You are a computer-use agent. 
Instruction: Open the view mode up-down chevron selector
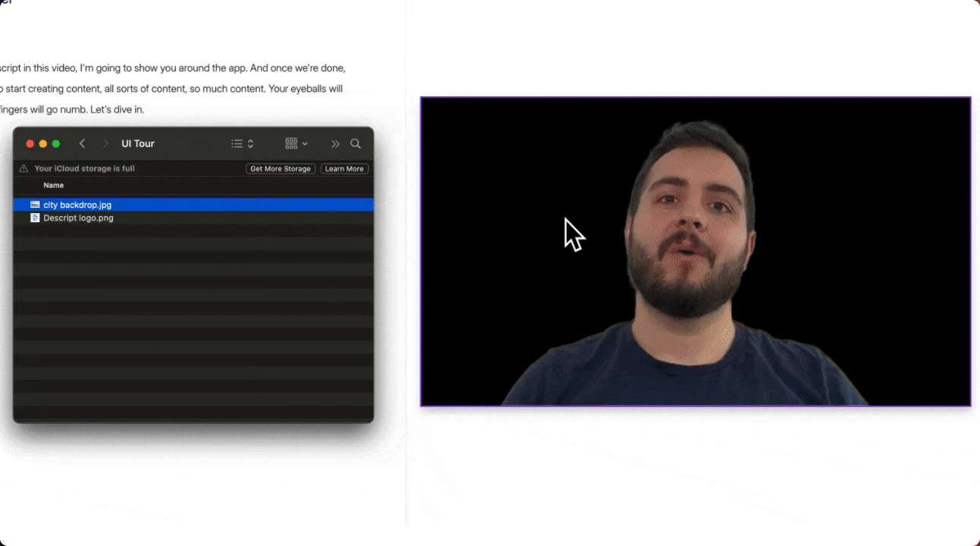click(250, 144)
